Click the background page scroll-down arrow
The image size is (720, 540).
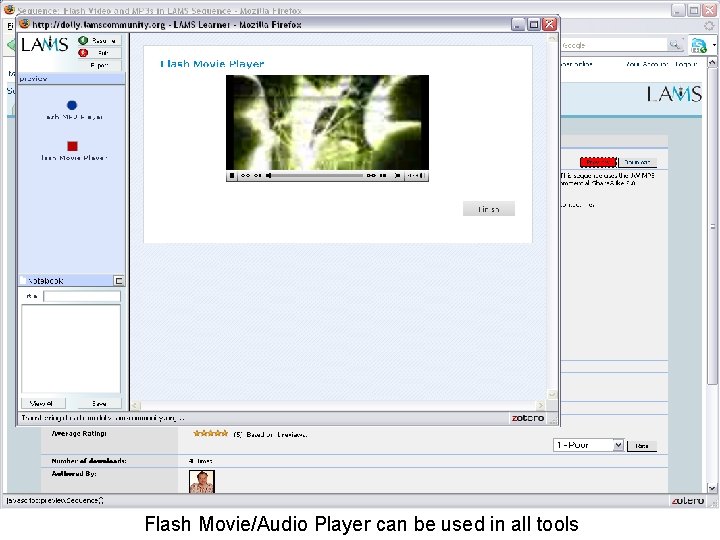point(712,488)
